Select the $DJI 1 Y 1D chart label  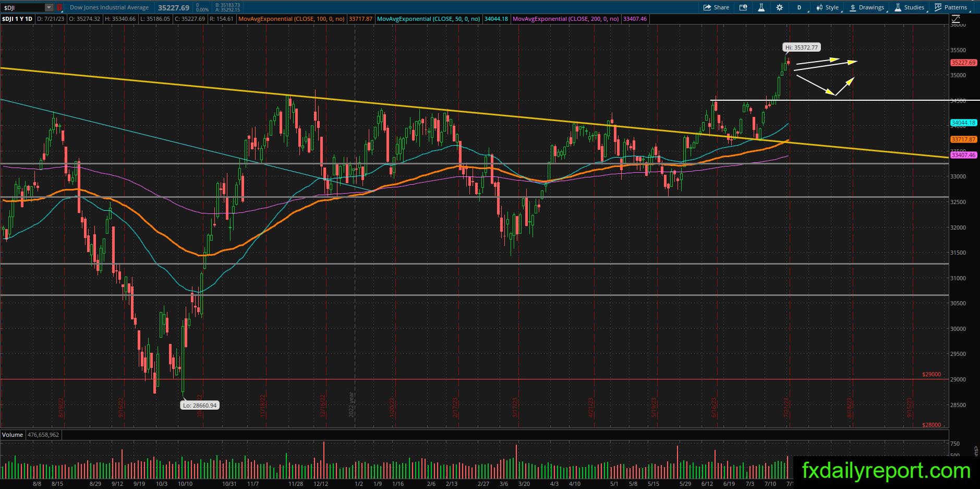17,19
